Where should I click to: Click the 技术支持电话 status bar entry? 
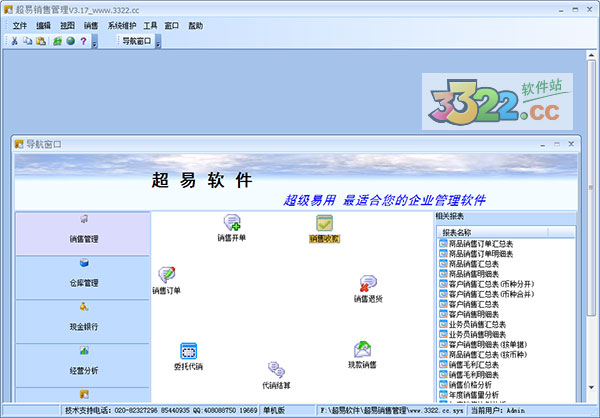click(160, 410)
